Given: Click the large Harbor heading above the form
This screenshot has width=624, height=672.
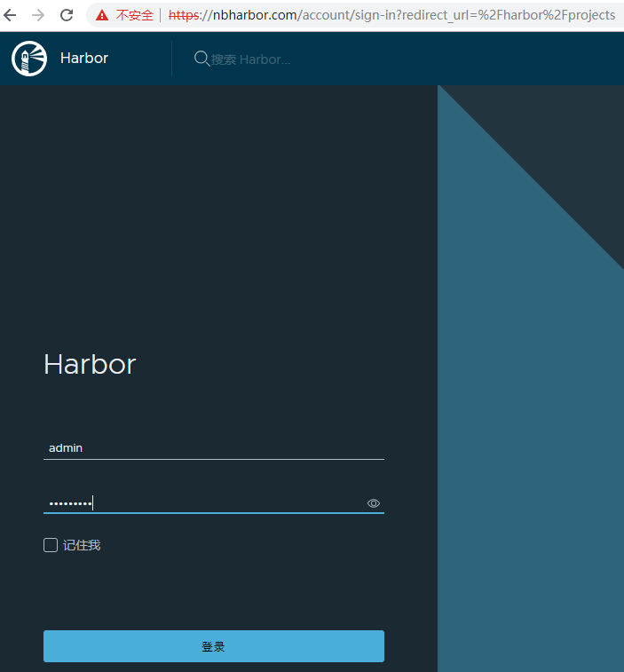Looking at the screenshot, I should click(x=90, y=365).
